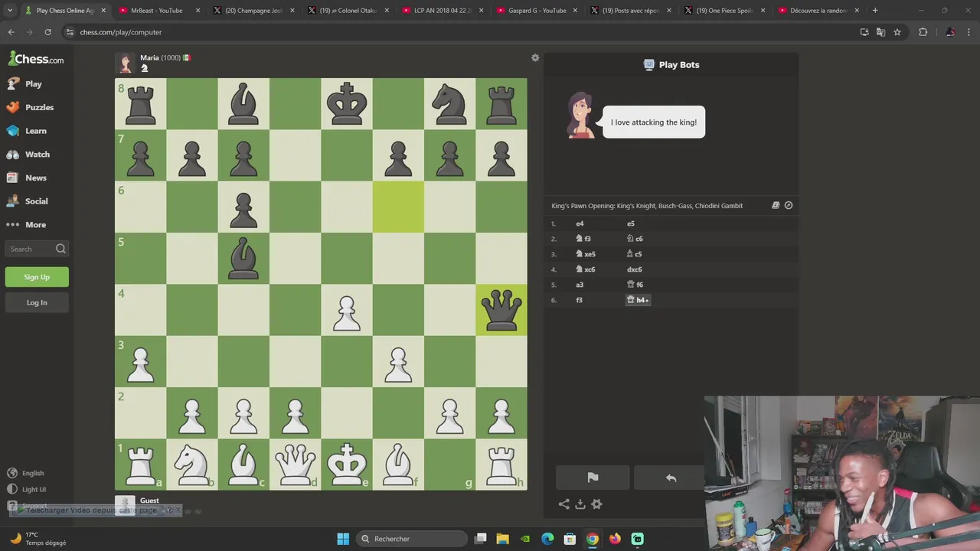Open File Explorer from the taskbar

tap(502, 539)
